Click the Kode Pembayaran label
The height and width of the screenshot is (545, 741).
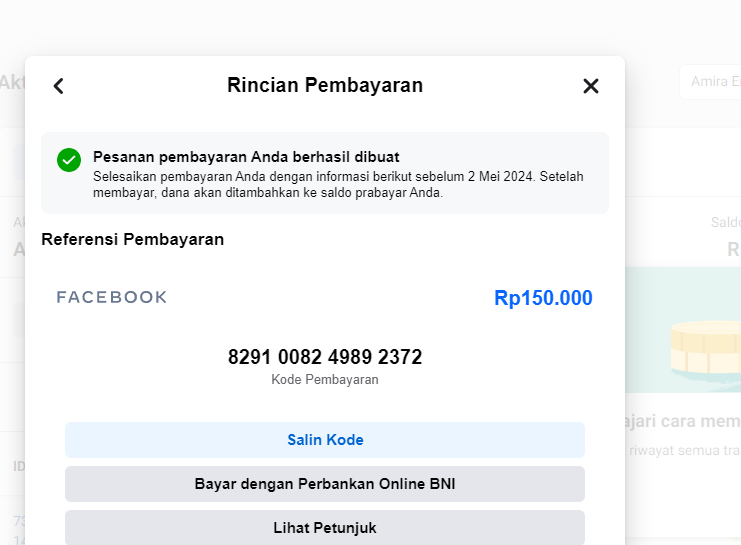coord(325,380)
